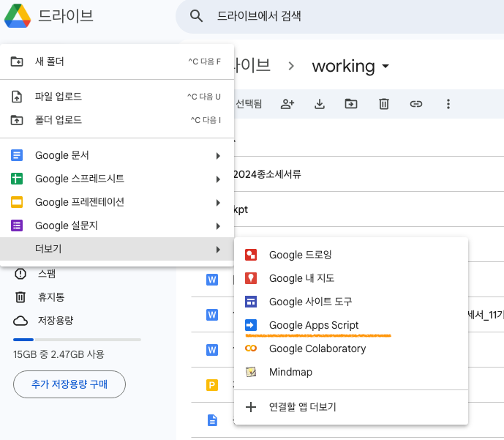The width and height of the screenshot is (504, 440).
Task: Click the Apps Script arrow icon
Action: [251, 325]
